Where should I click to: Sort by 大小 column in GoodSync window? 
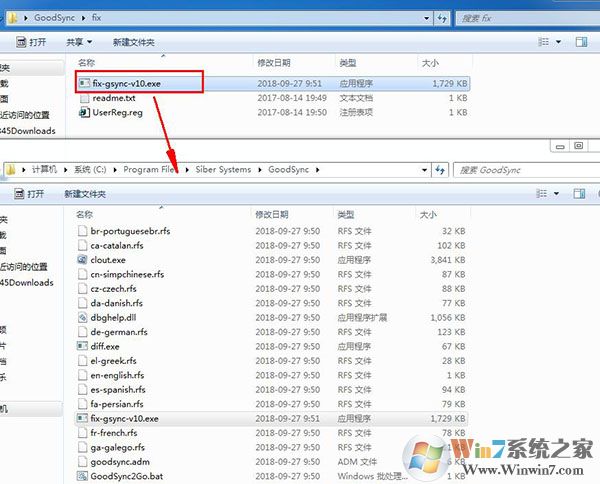tap(428, 214)
